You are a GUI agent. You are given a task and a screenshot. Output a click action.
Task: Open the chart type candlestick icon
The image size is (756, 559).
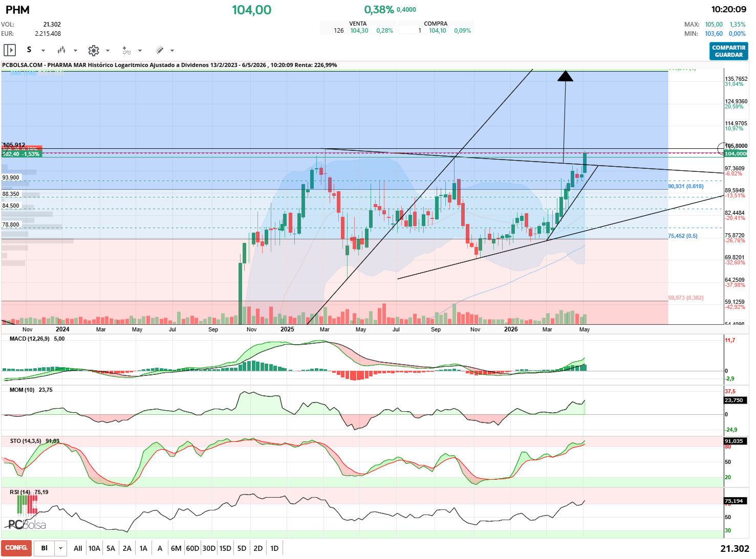point(61,50)
